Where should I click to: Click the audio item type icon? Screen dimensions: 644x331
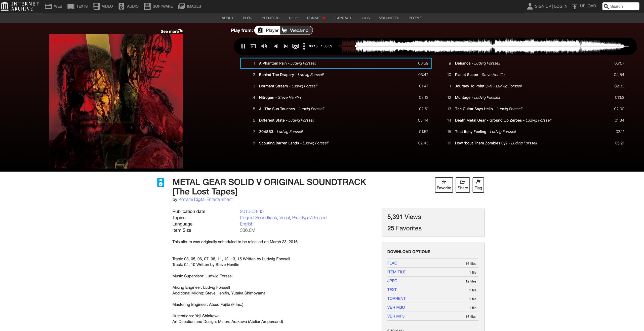pos(160,182)
